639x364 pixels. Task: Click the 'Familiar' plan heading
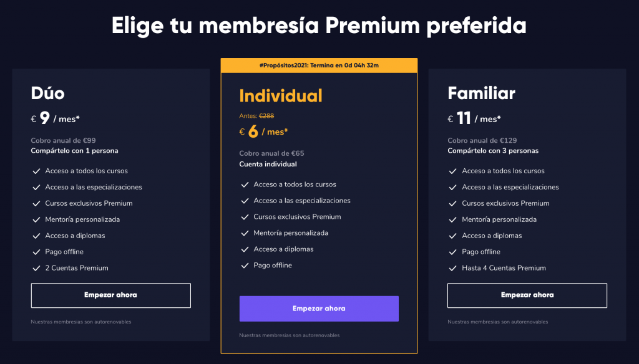[x=481, y=93]
